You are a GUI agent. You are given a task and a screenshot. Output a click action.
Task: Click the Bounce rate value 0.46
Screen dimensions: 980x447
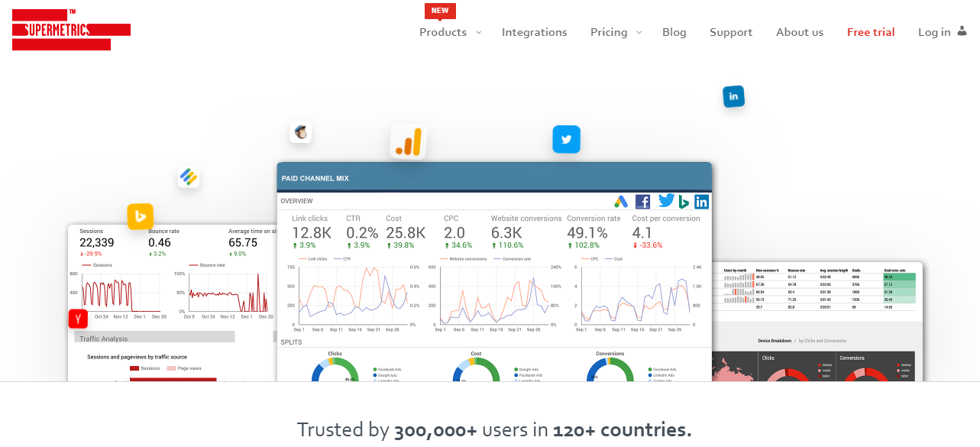click(x=160, y=243)
